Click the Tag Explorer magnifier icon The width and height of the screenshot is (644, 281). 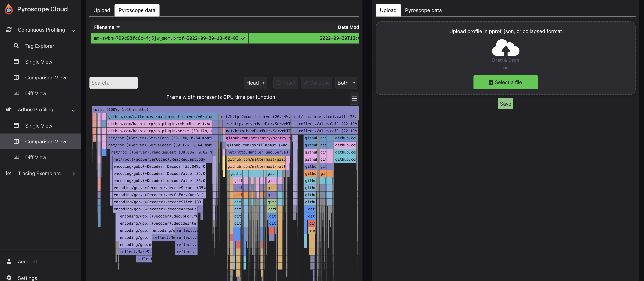[x=16, y=46]
